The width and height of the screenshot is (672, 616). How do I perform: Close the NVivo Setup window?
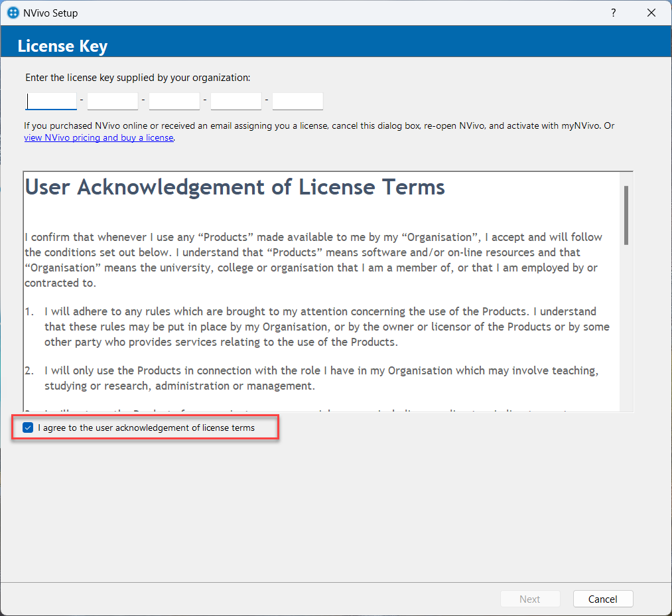(651, 13)
